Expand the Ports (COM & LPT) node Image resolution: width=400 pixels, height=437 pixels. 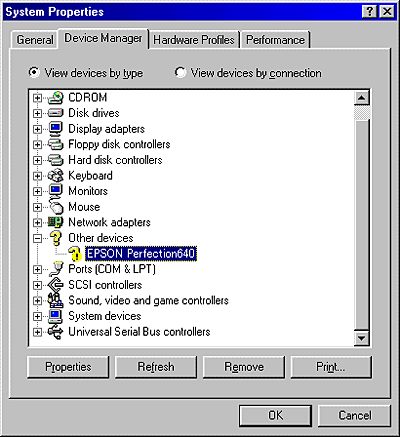(37, 269)
